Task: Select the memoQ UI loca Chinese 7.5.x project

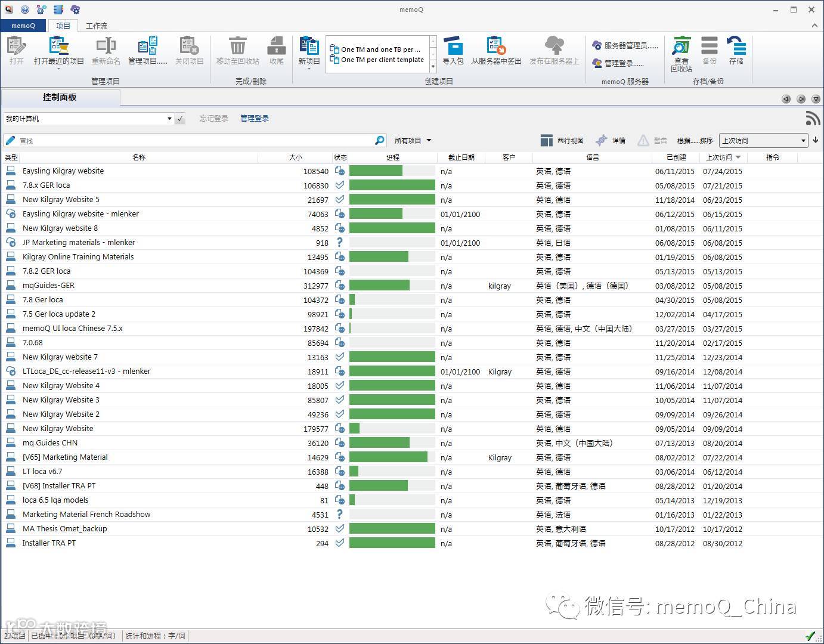Action: [x=73, y=329]
